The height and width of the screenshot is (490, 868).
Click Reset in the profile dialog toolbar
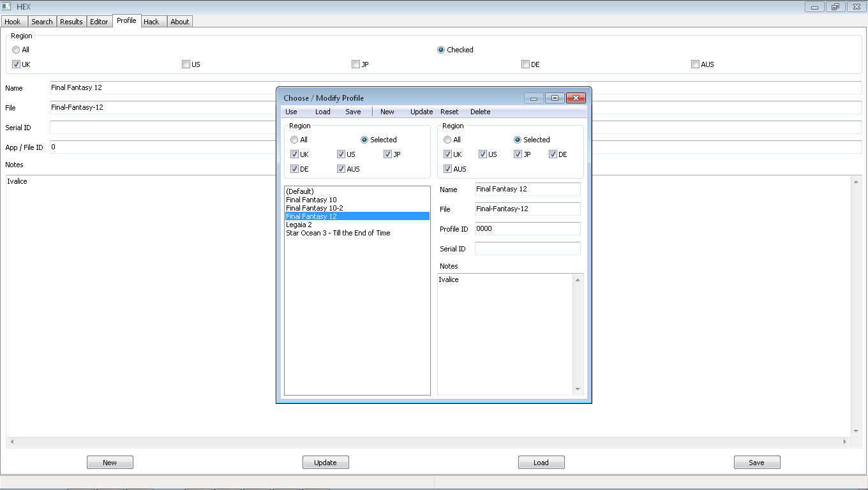pos(449,112)
